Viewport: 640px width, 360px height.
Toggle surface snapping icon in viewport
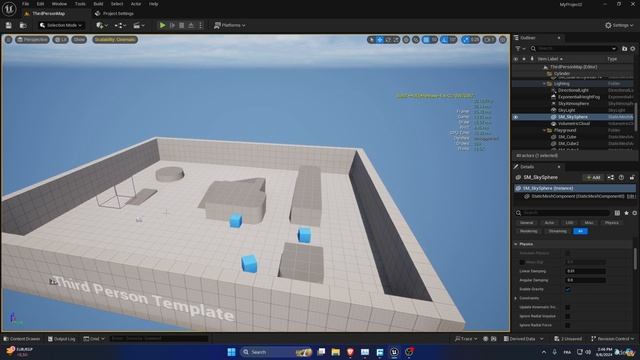tap(416, 40)
